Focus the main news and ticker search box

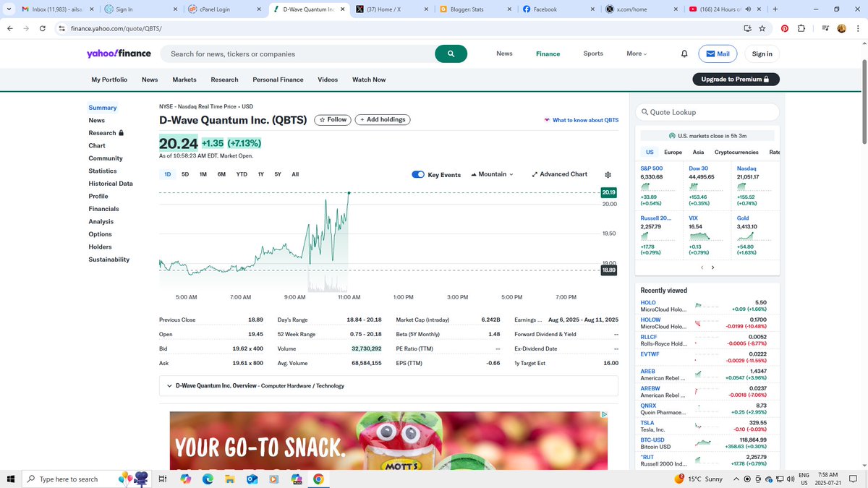coord(297,53)
